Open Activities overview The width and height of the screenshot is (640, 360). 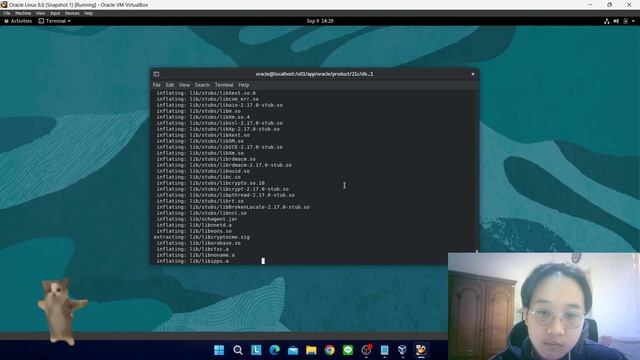18,21
